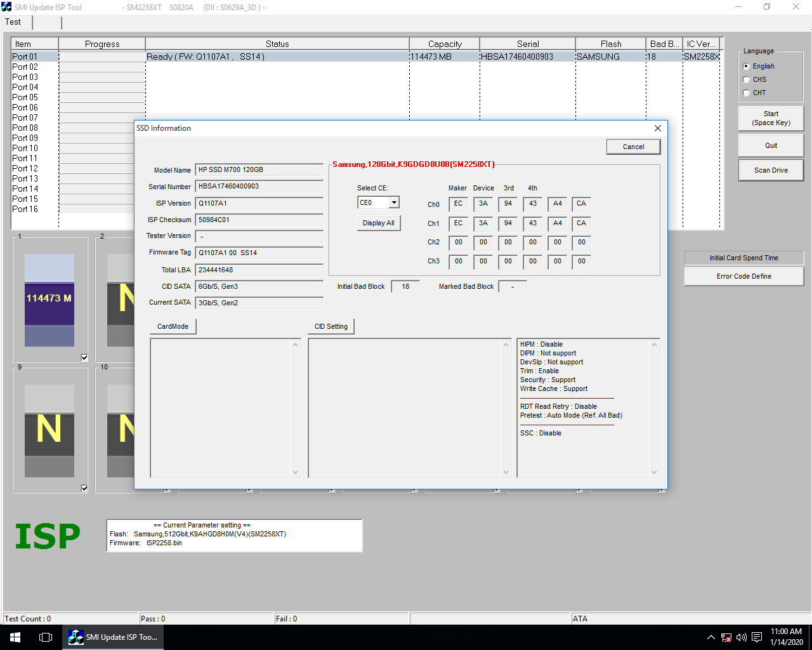
Task: Click the Item column header
Action: coord(35,44)
